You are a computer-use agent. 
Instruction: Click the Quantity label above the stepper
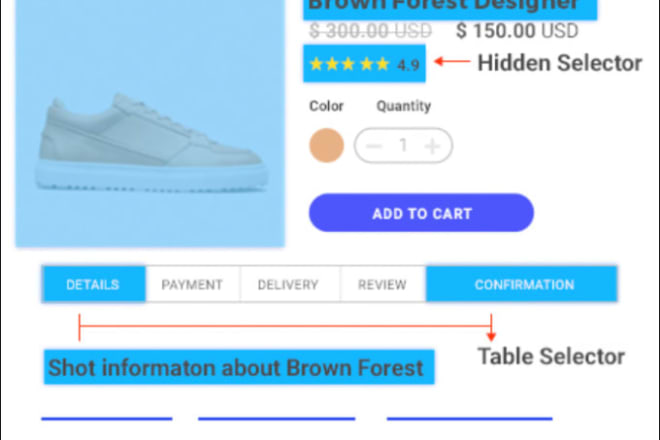(403, 106)
